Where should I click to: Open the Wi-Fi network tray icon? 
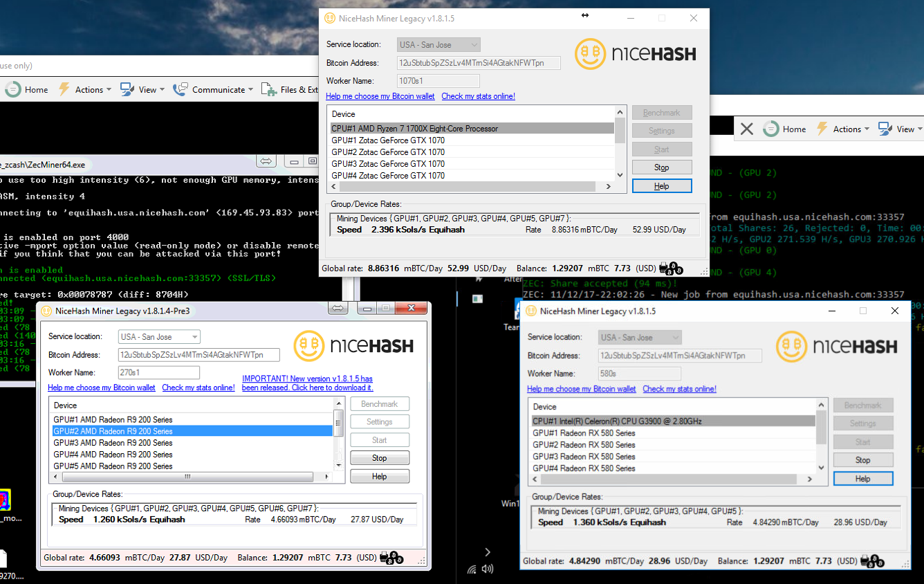472,569
